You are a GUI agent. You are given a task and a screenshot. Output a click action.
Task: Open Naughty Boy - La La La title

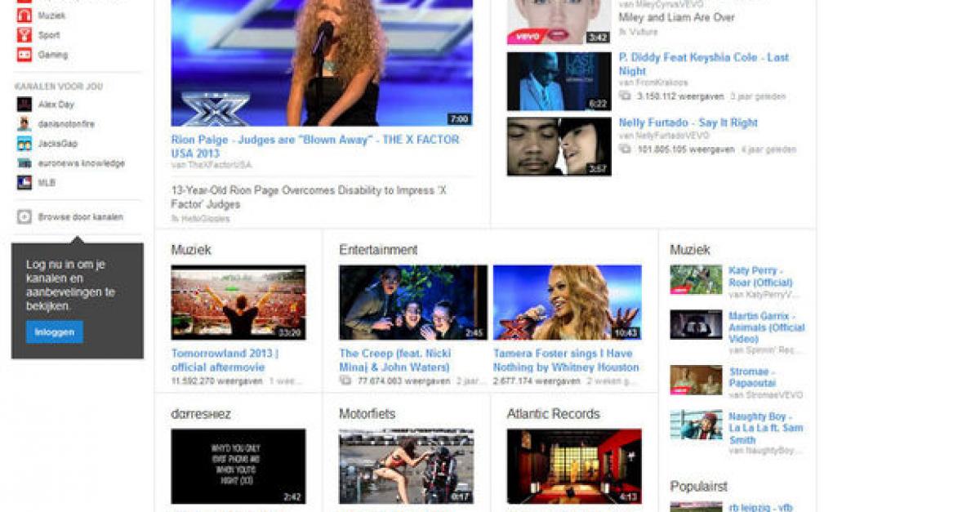click(x=766, y=428)
